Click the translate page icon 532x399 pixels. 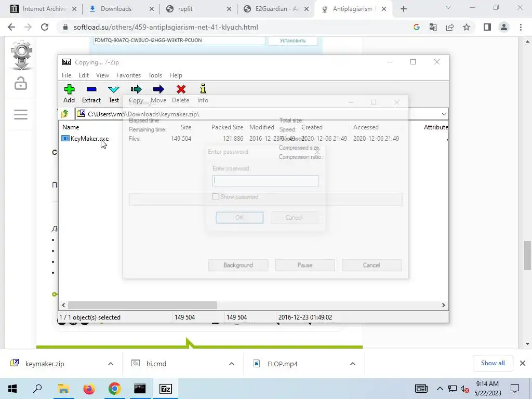click(x=433, y=27)
